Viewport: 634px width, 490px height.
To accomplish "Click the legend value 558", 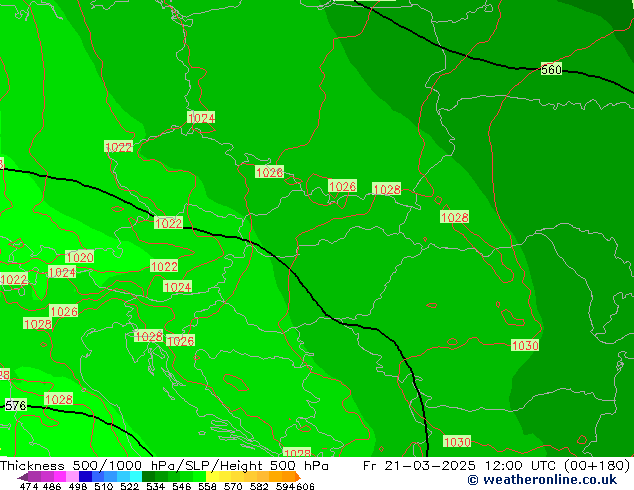I will tap(207, 486).
